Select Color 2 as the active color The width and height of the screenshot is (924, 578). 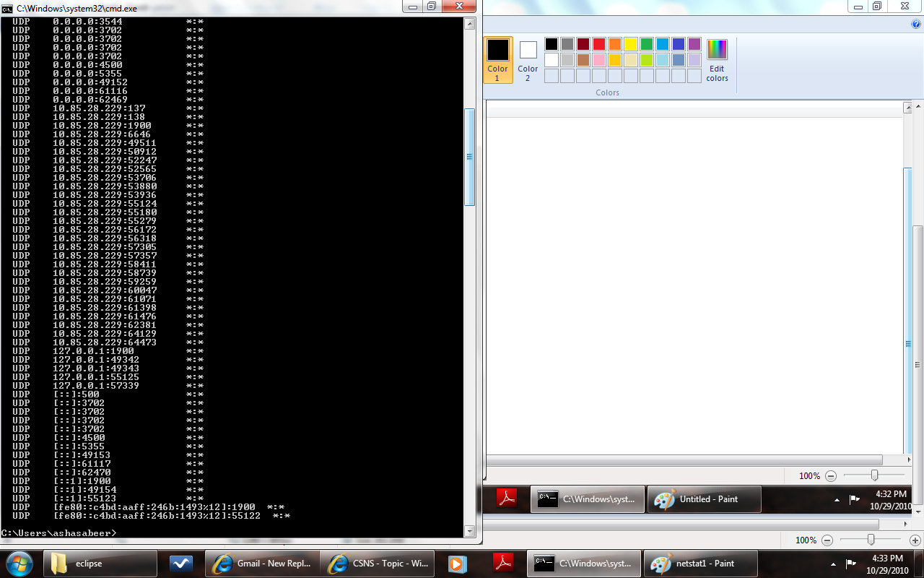coord(528,60)
